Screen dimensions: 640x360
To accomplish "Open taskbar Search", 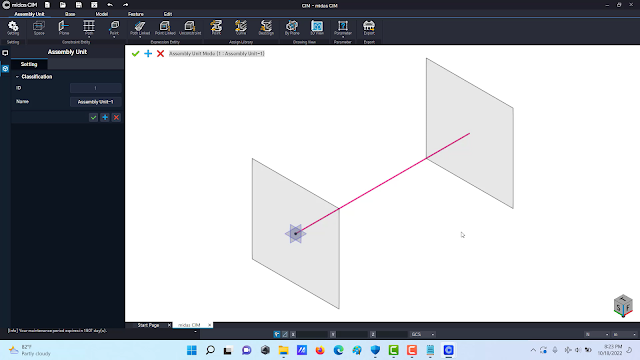I will coord(210,350).
